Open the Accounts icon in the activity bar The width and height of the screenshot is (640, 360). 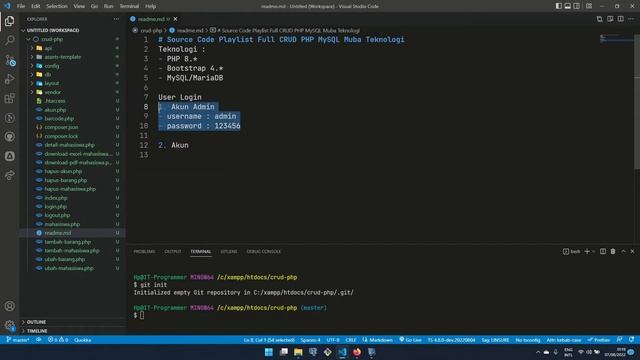(x=10, y=306)
